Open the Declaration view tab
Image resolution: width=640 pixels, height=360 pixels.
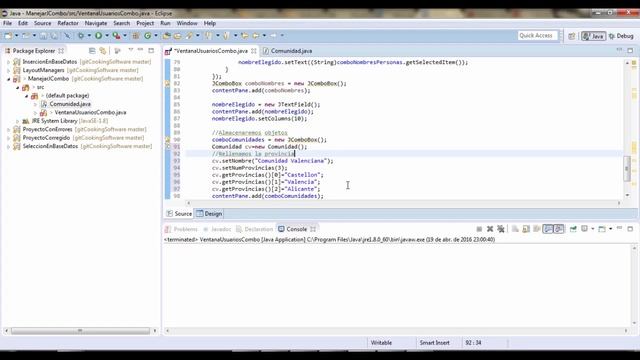pyautogui.click(x=254, y=229)
